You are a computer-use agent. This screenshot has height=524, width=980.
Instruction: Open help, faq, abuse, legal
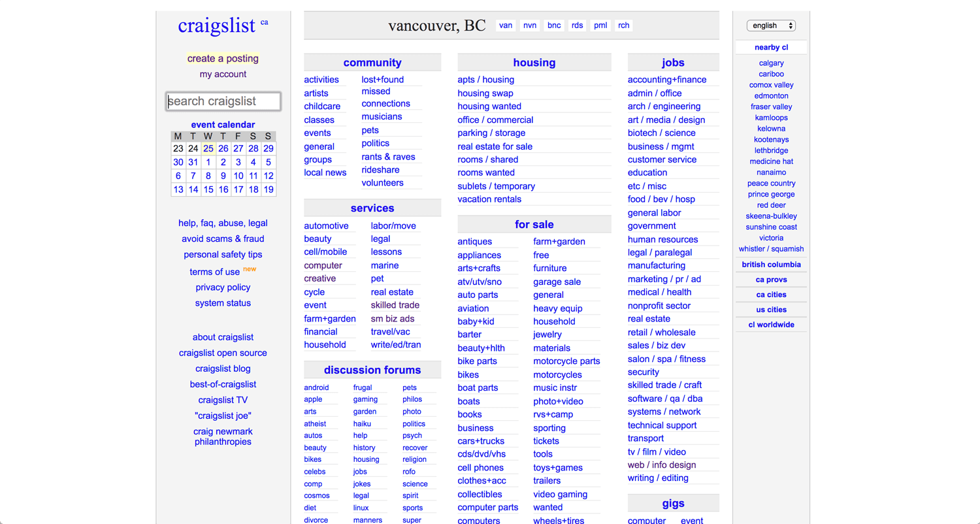[223, 223]
